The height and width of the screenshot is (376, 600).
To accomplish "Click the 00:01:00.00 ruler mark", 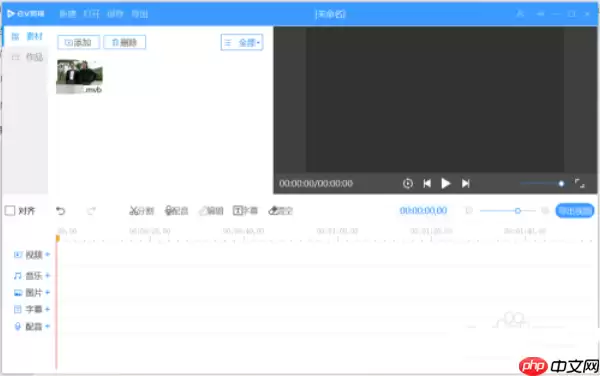I will click(x=337, y=231).
